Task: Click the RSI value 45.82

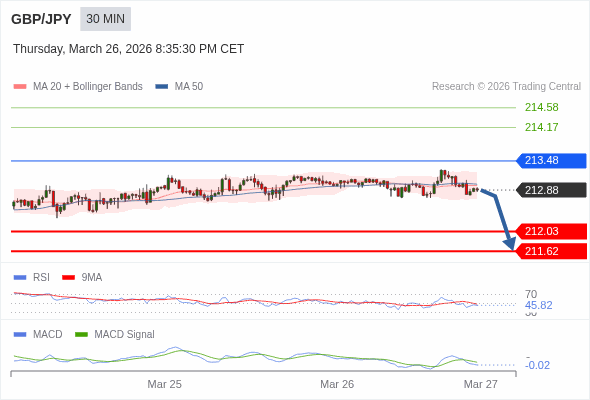Action: coord(538,305)
